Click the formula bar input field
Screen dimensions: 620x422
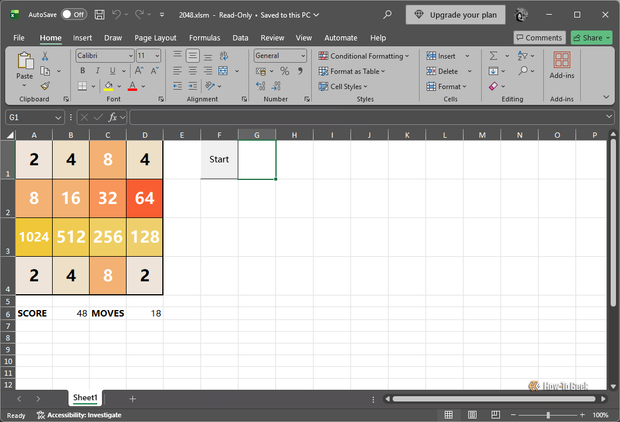[x=372, y=117]
